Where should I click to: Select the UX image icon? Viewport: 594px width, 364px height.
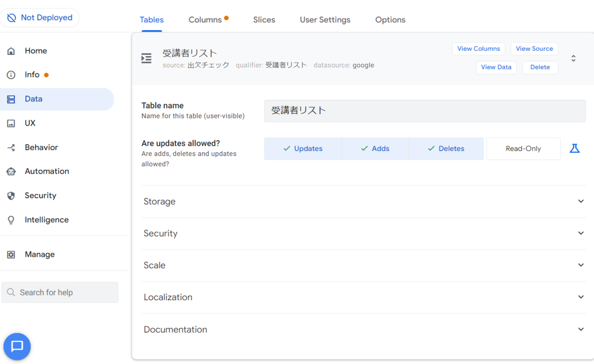(x=11, y=123)
